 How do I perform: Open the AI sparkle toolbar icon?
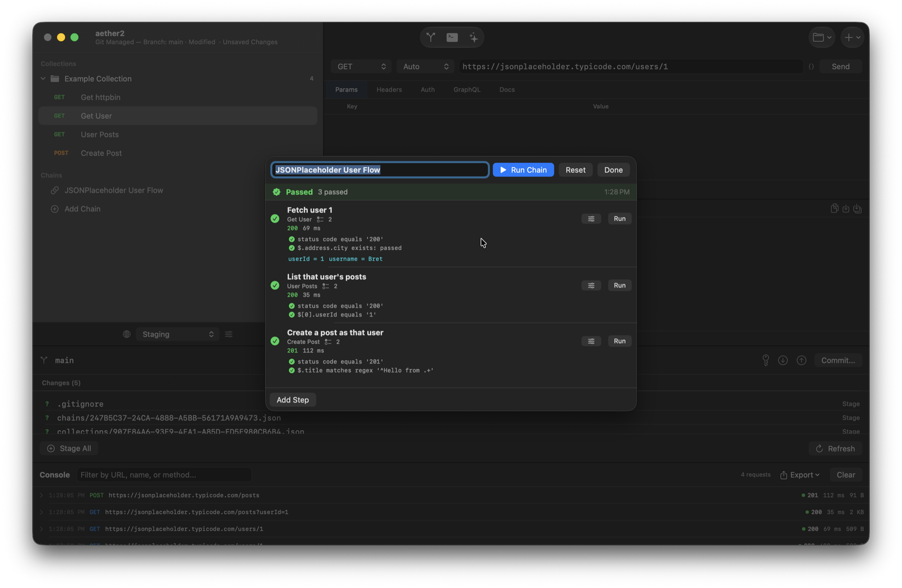click(x=474, y=37)
